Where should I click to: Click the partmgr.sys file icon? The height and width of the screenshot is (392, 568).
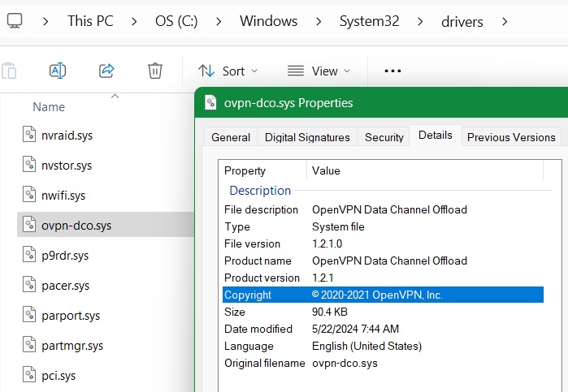click(x=29, y=345)
